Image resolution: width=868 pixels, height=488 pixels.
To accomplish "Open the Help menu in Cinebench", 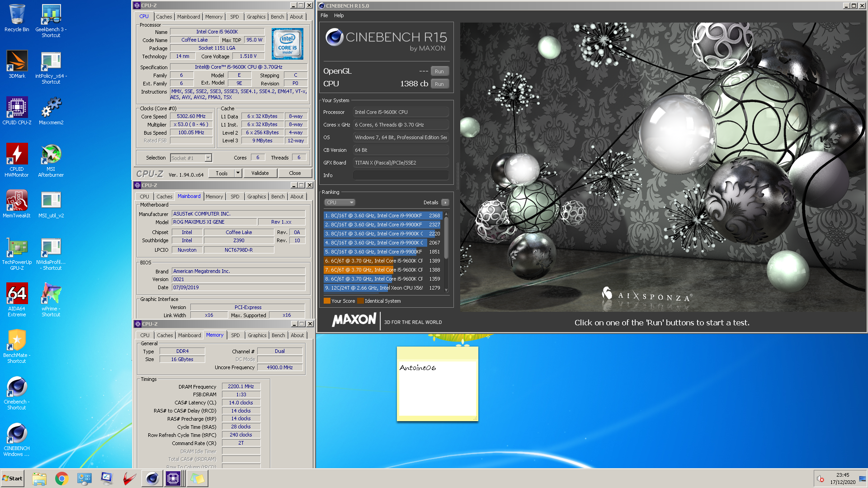I will pos(339,15).
